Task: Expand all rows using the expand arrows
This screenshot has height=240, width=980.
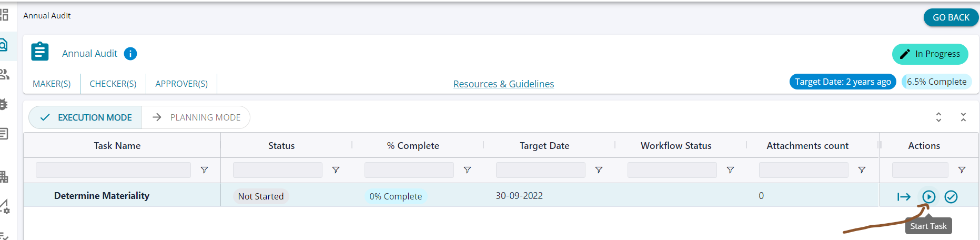Action: coord(938,117)
